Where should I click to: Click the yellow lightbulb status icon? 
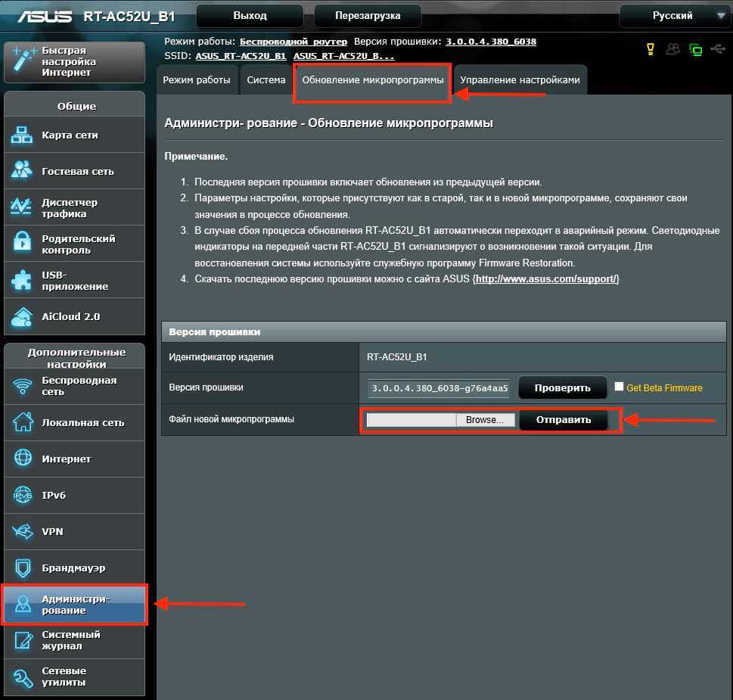pos(650,50)
